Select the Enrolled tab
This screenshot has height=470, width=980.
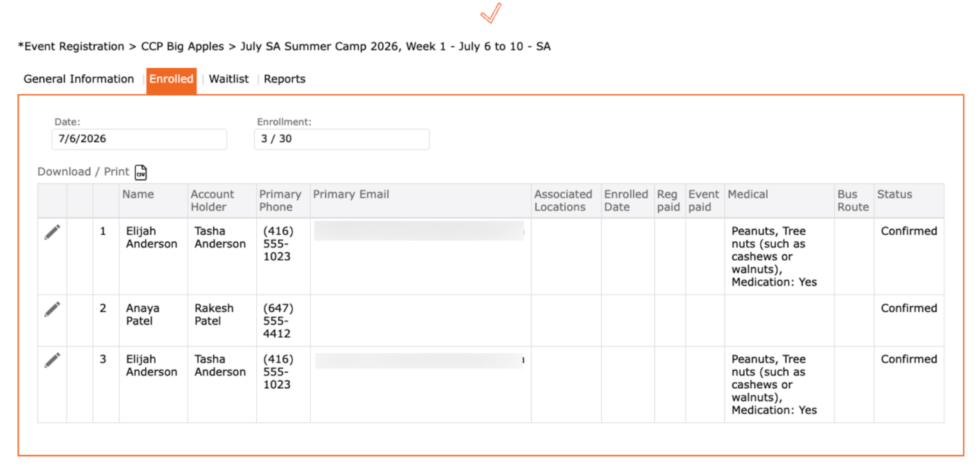[171, 80]
